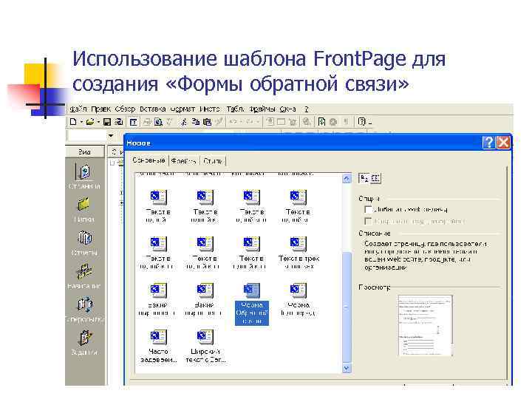Switch to the Стили dialog tab

point(213,161)
